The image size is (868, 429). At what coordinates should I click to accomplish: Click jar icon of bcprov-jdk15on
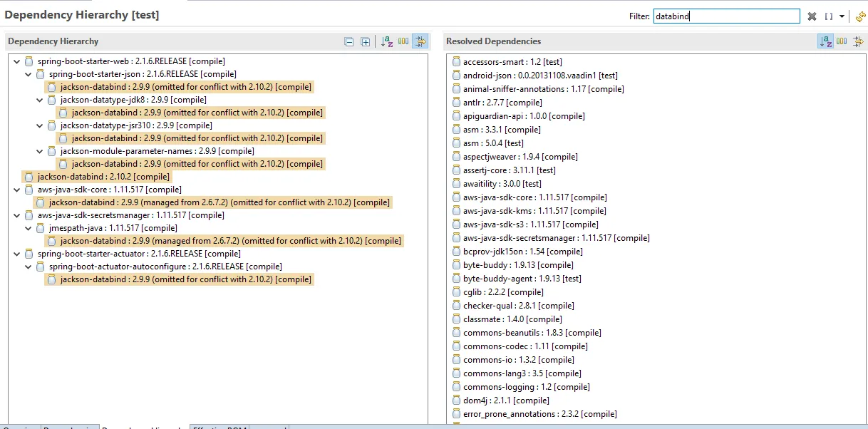coord(457,252)
